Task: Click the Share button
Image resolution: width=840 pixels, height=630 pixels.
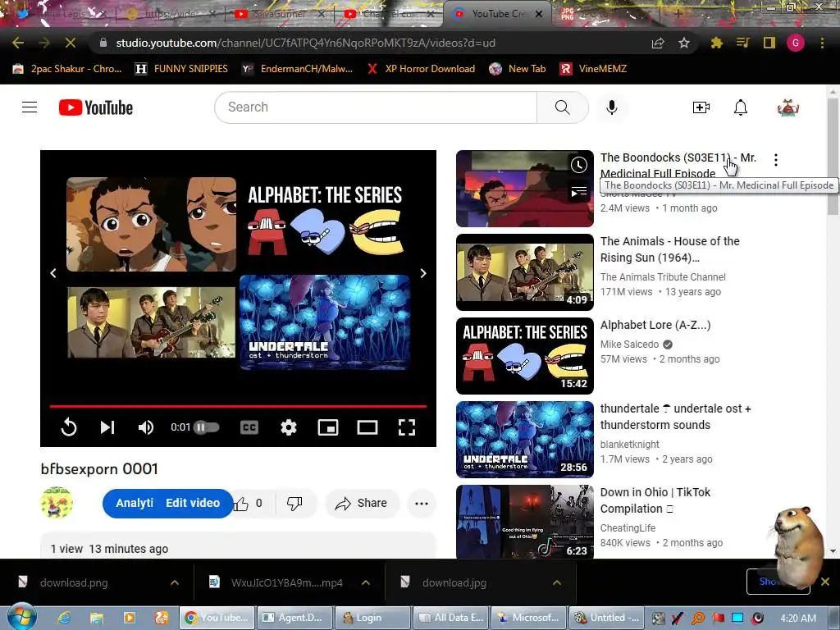Action: click(x=362, y=503)
